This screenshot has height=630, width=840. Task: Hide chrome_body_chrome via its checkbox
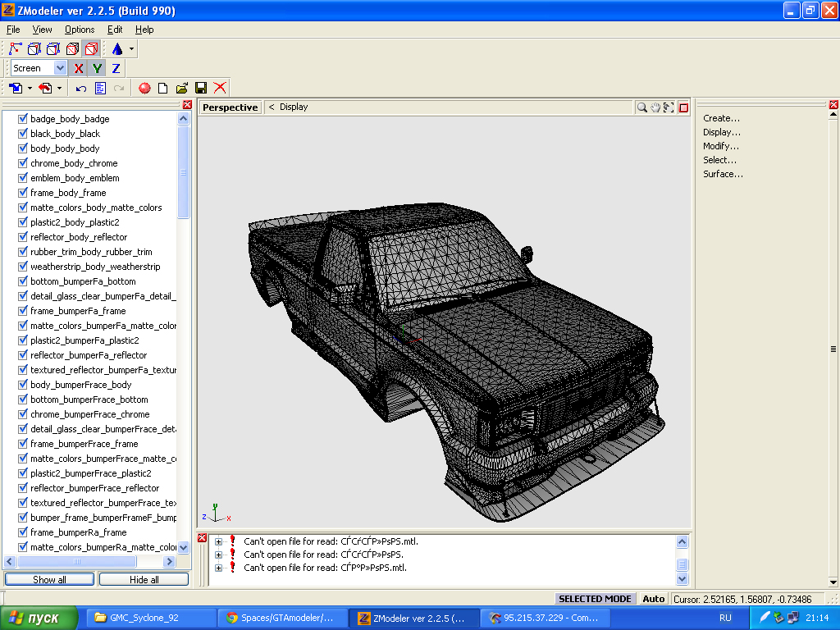point(23,163)
